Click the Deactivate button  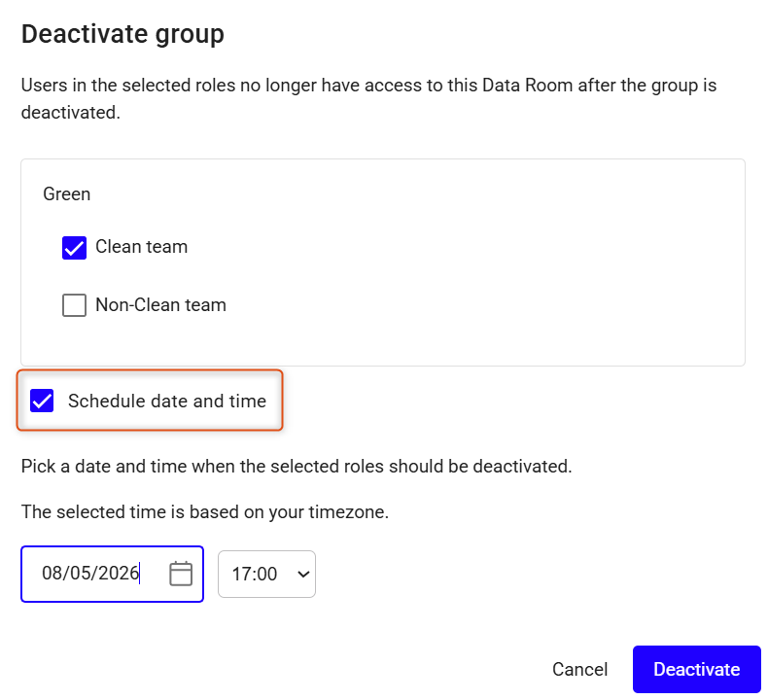pos(696,669)
